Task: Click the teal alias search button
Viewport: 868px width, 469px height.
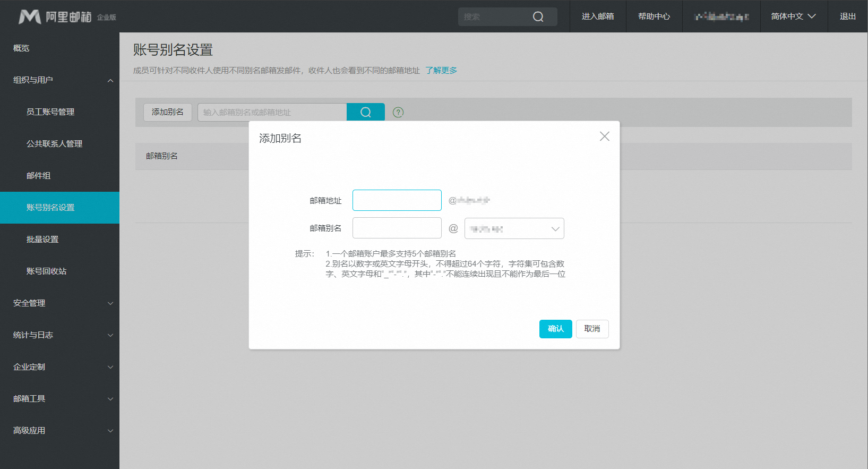Action: tap(365, 112)
